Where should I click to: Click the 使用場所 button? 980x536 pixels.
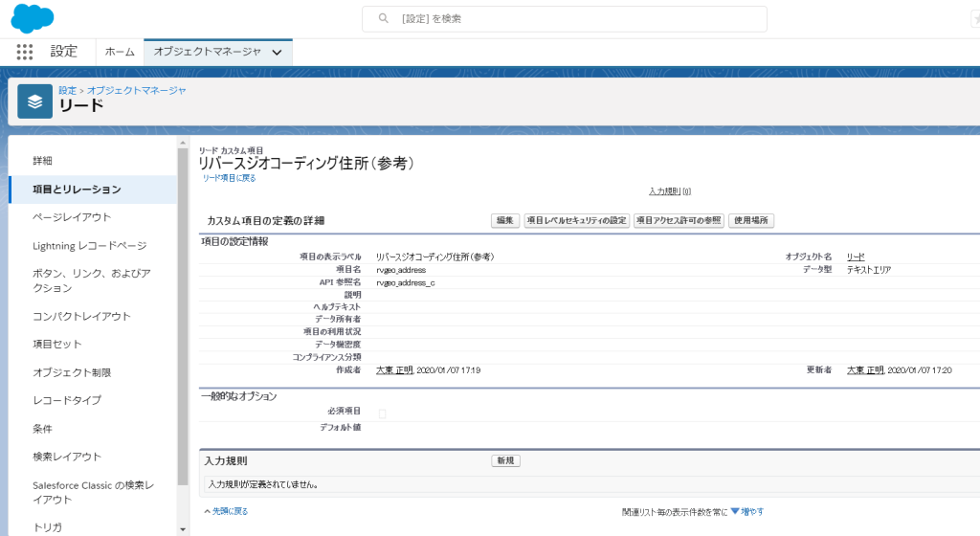(751, 220)
